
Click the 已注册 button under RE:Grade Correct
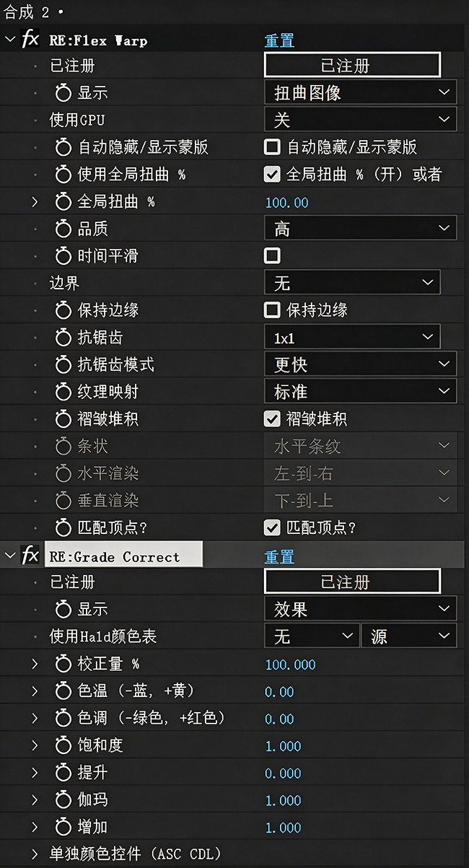pos(352,582)
